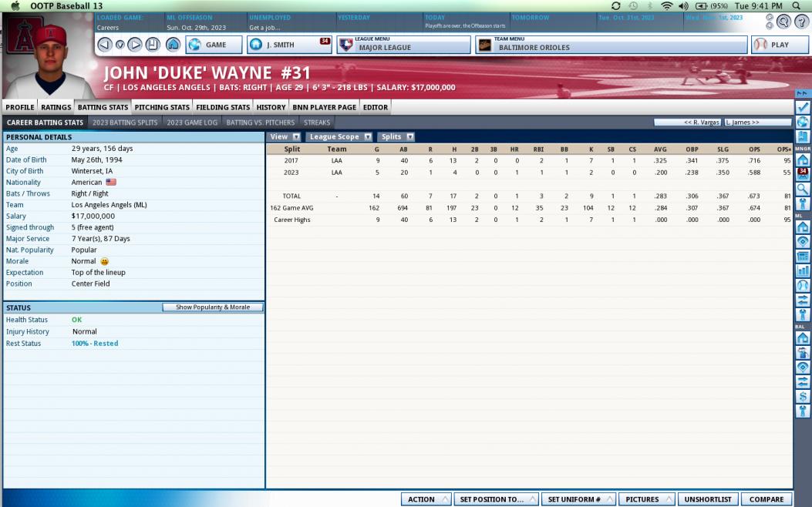Click the home icon in the top toolbar
The image size is (812, 507).
(173, 45)
